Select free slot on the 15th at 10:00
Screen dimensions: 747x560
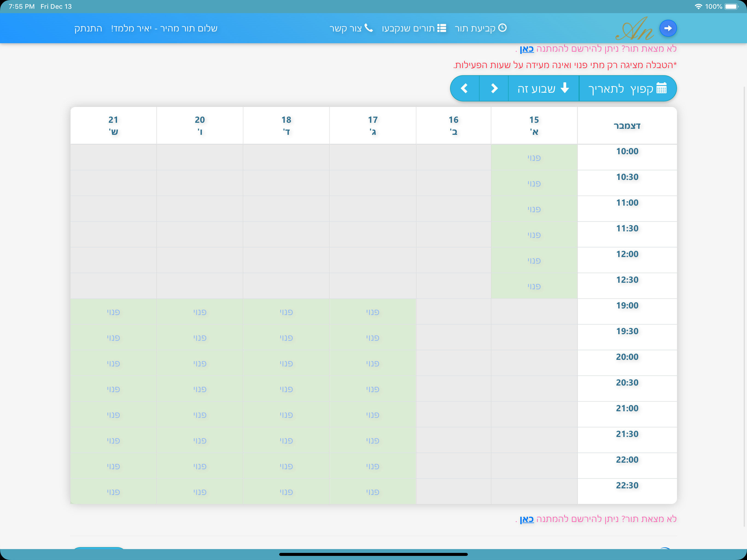coord(534,157)
